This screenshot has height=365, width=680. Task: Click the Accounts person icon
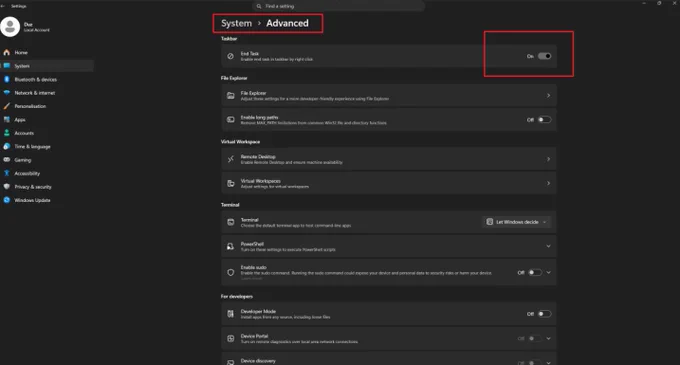click(7, 133)
